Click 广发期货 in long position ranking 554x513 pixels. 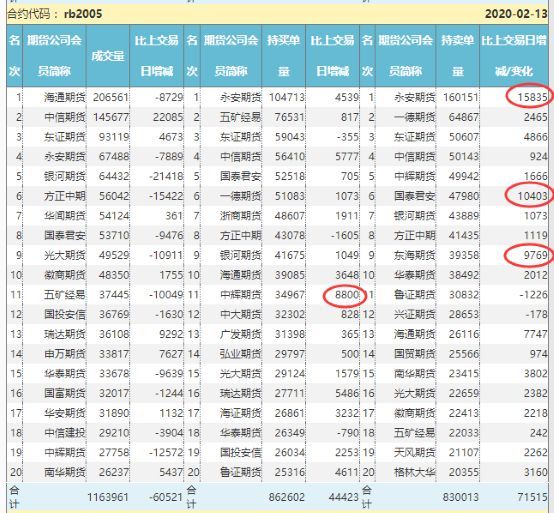point(241,334)
